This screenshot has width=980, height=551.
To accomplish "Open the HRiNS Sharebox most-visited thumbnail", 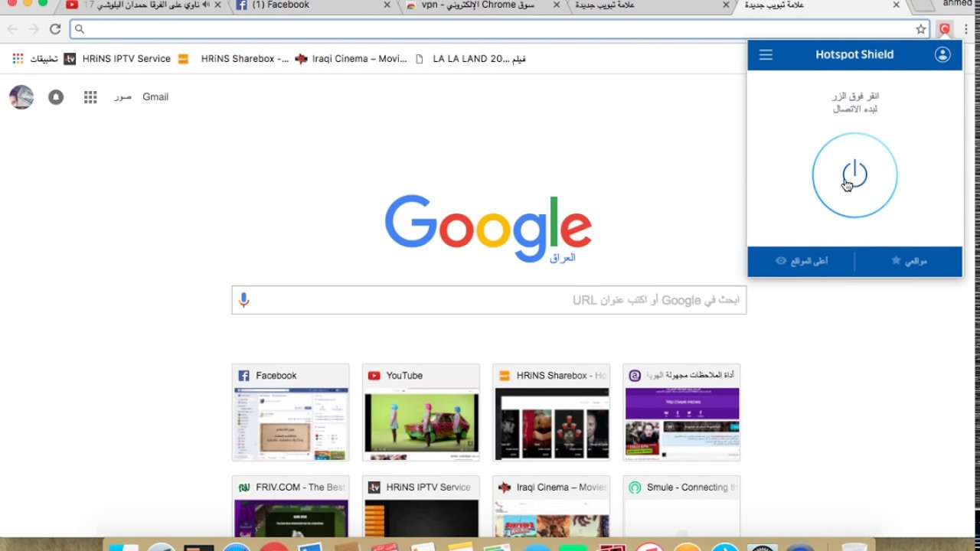I will point(551,412).
